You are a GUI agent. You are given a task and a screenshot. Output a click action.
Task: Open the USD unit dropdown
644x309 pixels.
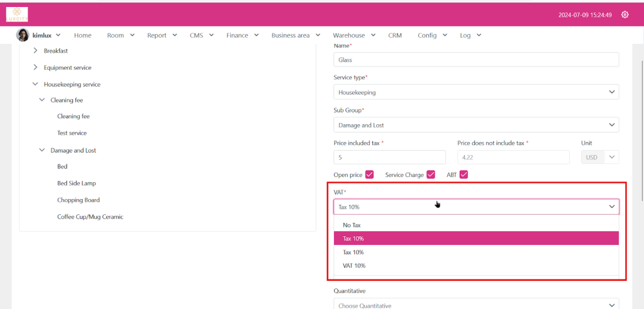599,158
